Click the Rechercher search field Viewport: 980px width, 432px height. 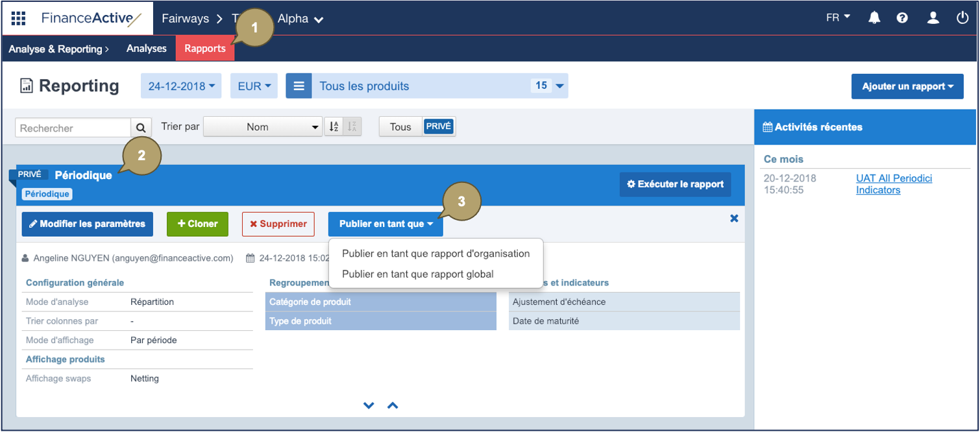pyautogui.click(x=73, y=128)
